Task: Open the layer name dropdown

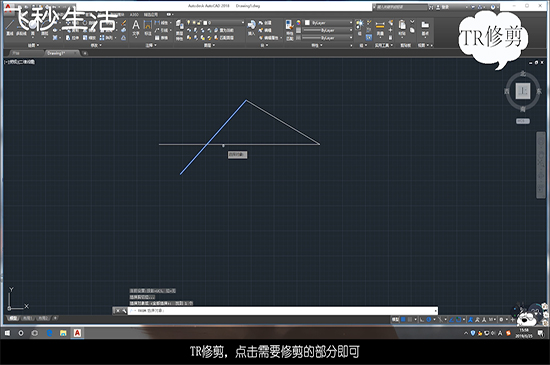Action: point(216,22)
